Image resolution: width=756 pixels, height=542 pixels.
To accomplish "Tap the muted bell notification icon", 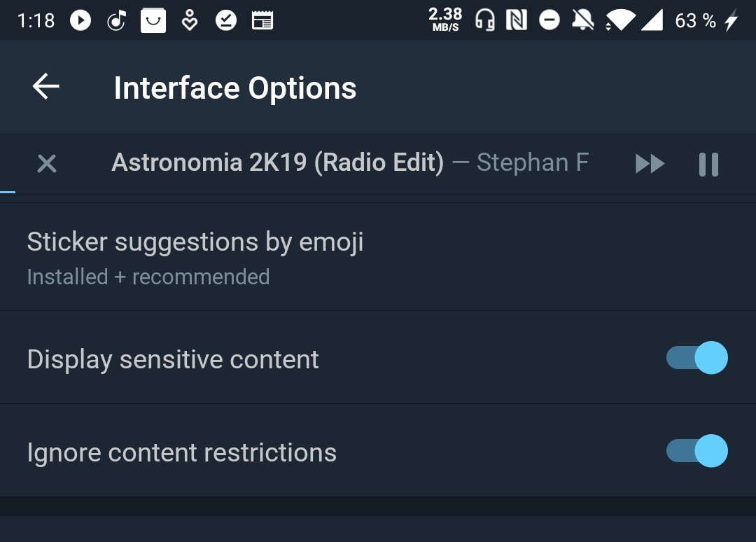I will click(x=582, y=20).
